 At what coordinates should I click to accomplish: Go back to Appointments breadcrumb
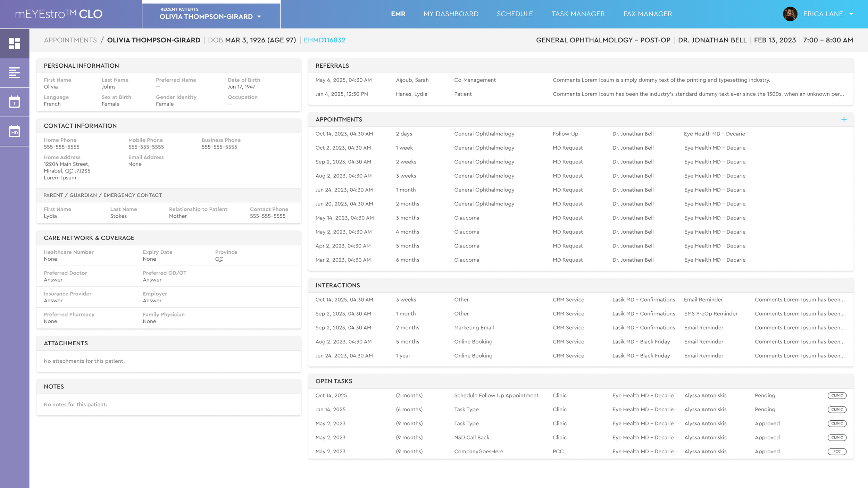tap(70, 40)
